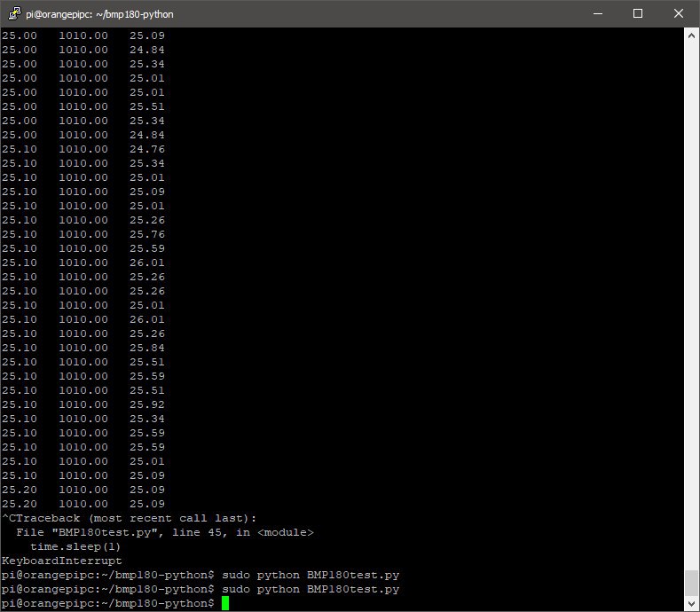This screenshot has width=700, height=612.
Task: Click the scrollbar down arrow
Action: pyautogui.click(x=691, y=603)
